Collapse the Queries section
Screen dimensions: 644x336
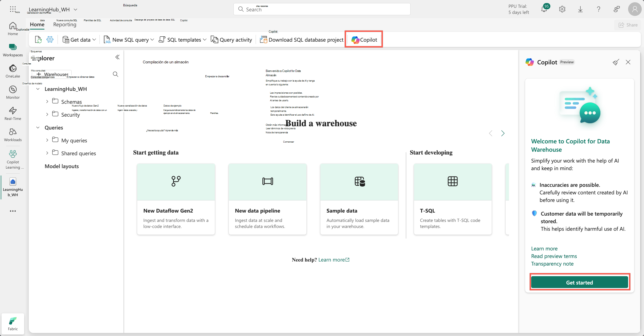[x=38, y=127]
